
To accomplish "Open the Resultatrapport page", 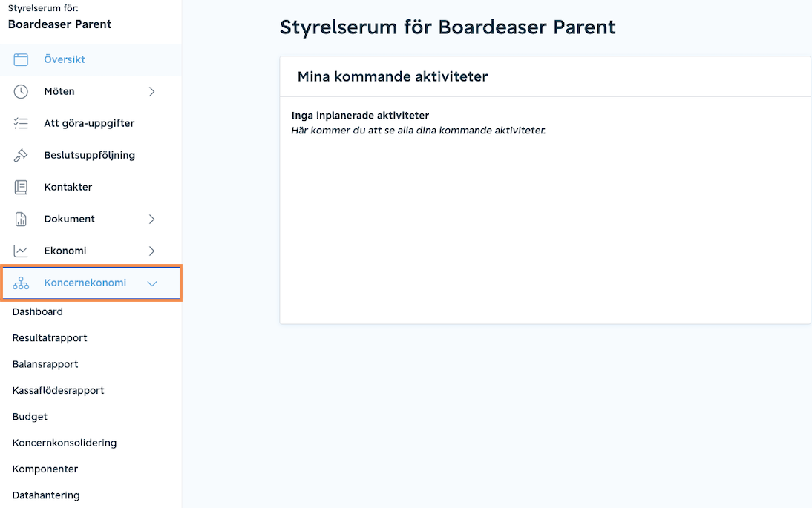I will [50, 338].
